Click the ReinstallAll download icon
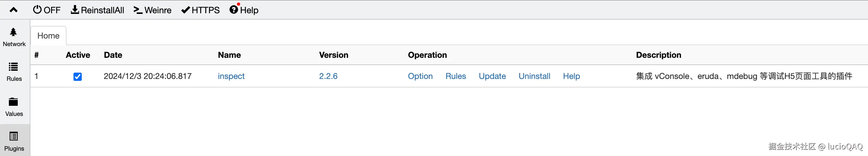 coord(74,10)
